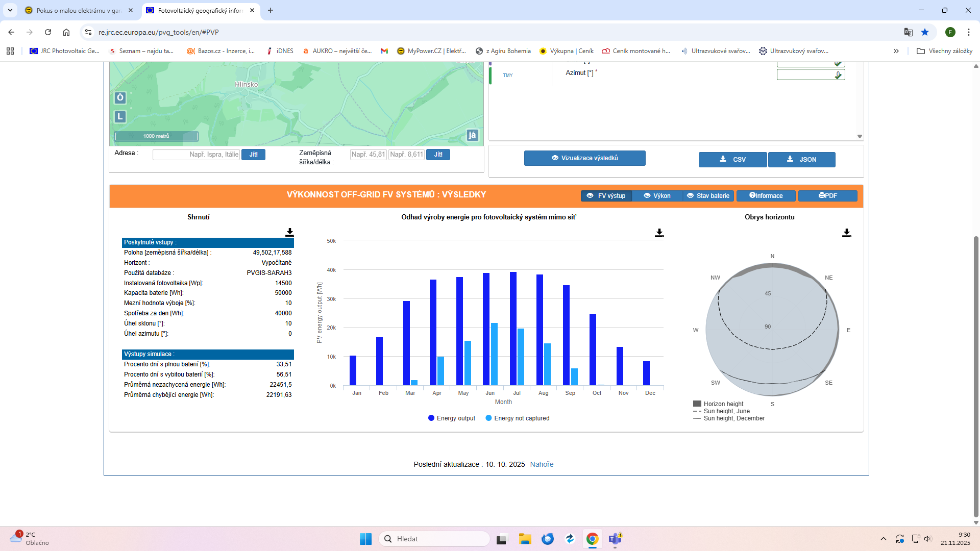This screenshot has height=551, width=980.
Task: Download the horizon outline chart
Action: click(846, 233)
